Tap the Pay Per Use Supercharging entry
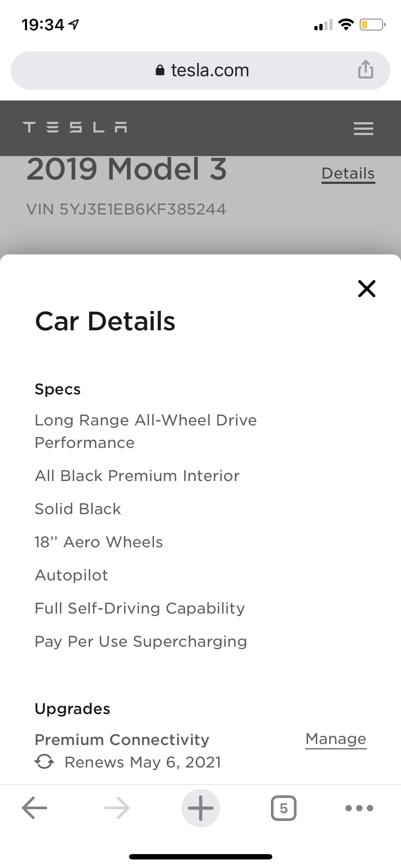401x868 pixels. click(141, 641)
